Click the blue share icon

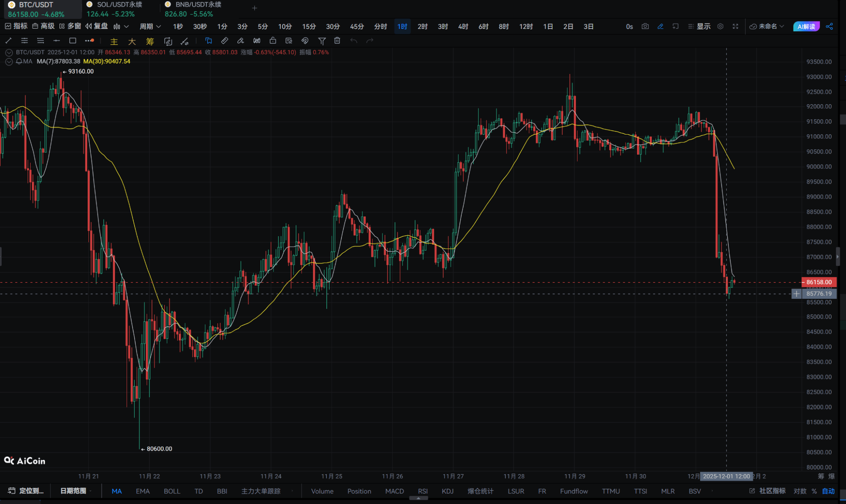pyautogui.click(x=829, y=26)
